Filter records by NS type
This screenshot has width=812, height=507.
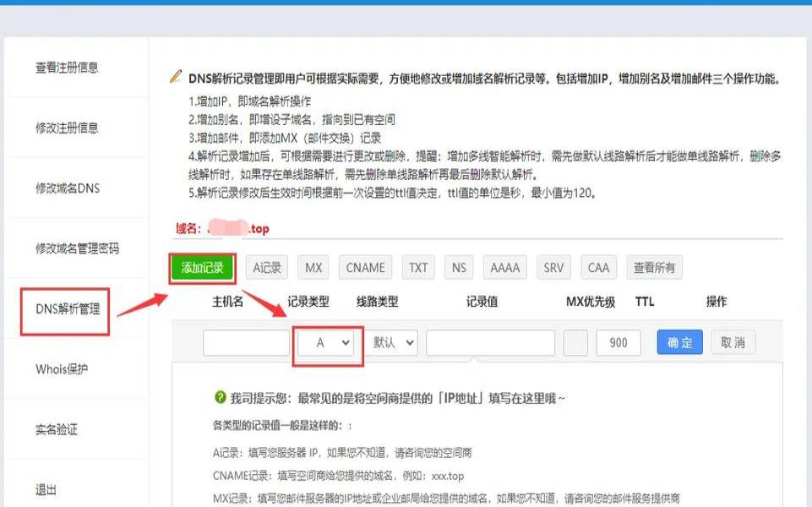(458, 267)
